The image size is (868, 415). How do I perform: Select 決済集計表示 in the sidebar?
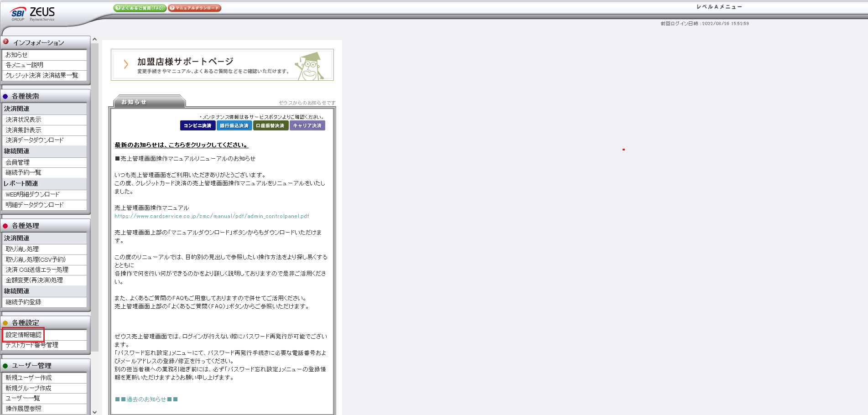pos(44,130)
